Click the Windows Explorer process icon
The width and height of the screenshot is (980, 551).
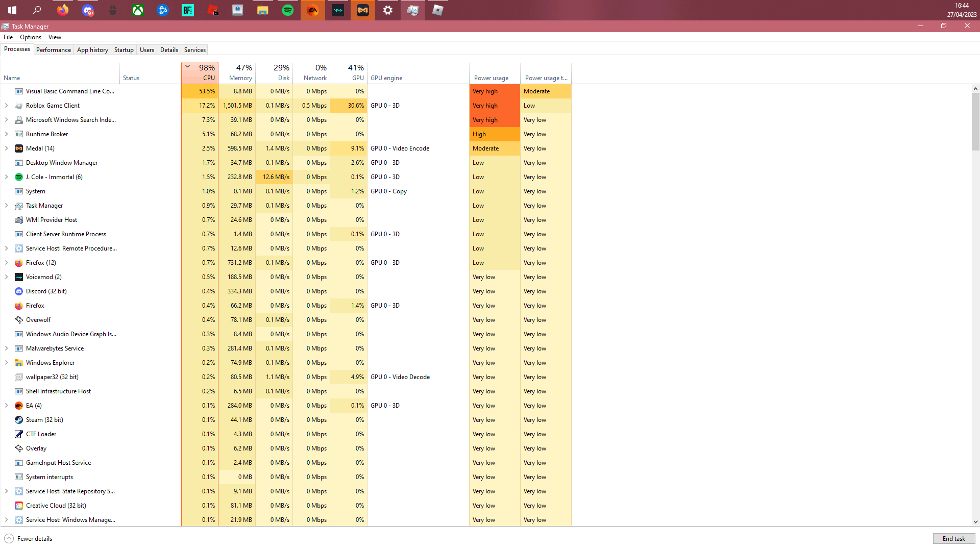(x=19, y=363)
